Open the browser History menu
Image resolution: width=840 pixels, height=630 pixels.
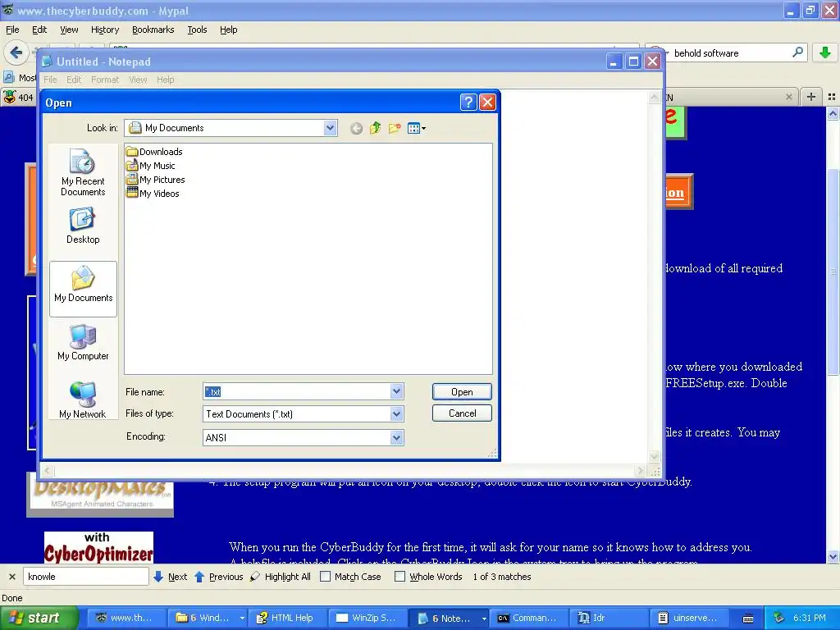[104, 30]
